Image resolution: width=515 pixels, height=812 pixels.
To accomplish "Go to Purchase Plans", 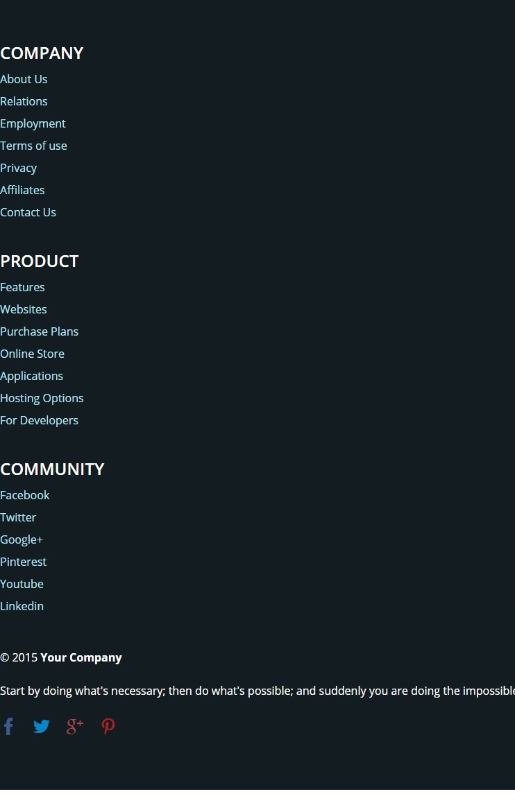I will pos(40,331).
